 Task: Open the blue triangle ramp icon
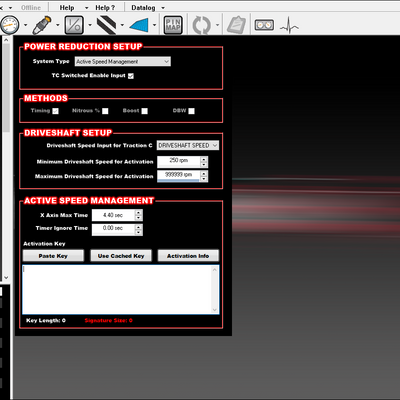click(139, 25)
